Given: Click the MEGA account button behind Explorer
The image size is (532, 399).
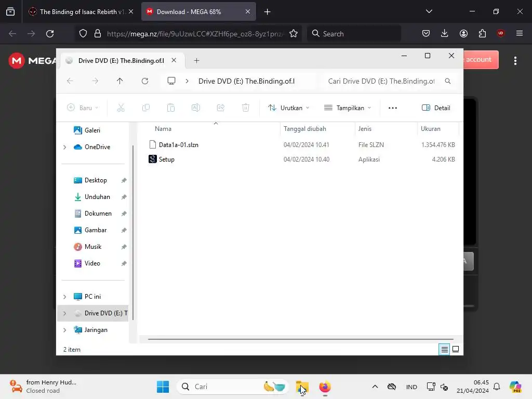Looking at the screenshot, I should point(481,60).
